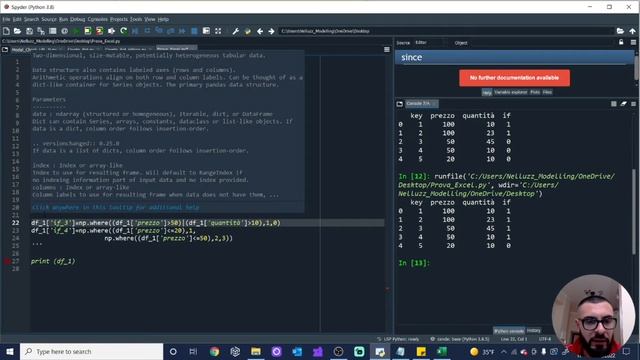The image size is (640, 360).
Task: Create a new file from toolbar
Action: (6, 31)
